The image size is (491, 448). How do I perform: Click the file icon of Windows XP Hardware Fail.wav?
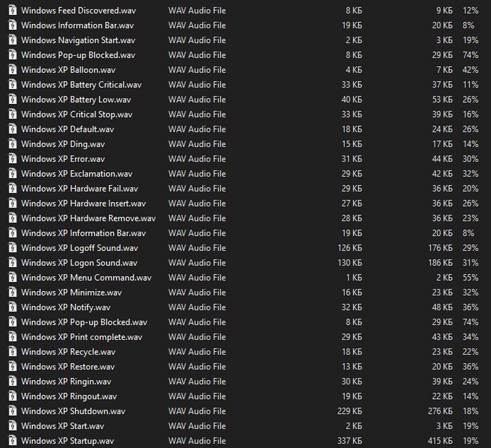pyautogui.click(x=12, y=188)
